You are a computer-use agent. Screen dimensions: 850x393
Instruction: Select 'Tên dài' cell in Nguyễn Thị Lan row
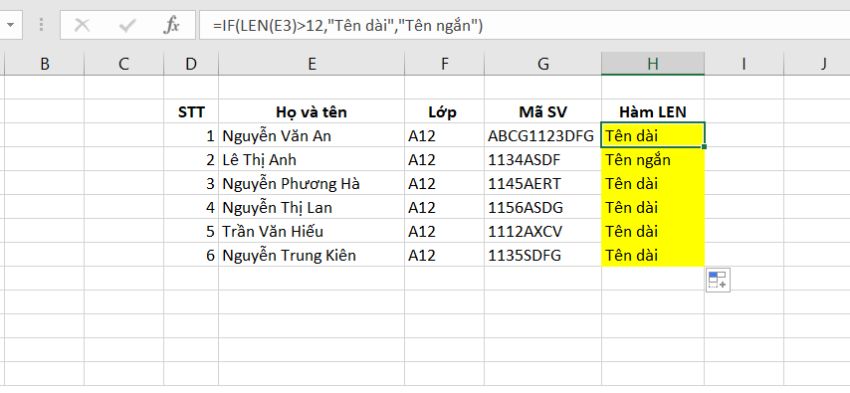(653, 207)
